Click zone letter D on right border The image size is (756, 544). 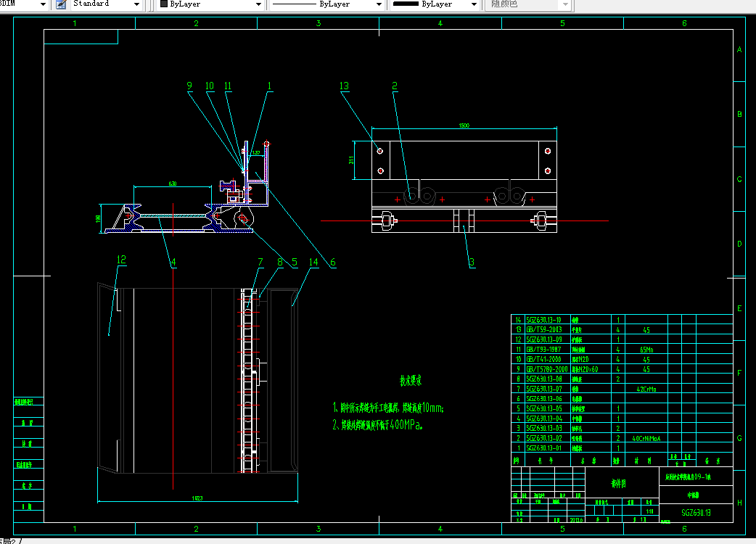(x=739, y=244)
